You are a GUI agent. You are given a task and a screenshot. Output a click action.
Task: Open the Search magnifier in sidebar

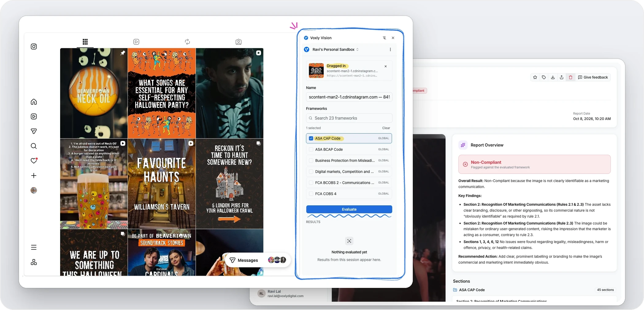point(34,146)
